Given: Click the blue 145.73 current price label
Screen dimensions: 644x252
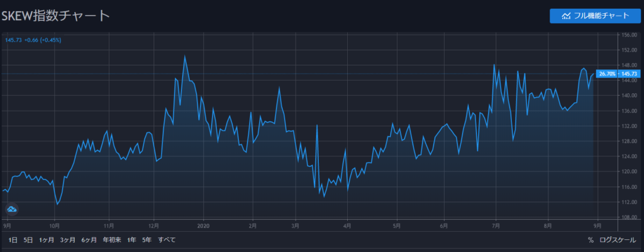Looking at the screenshot, I should coord(615,74).
